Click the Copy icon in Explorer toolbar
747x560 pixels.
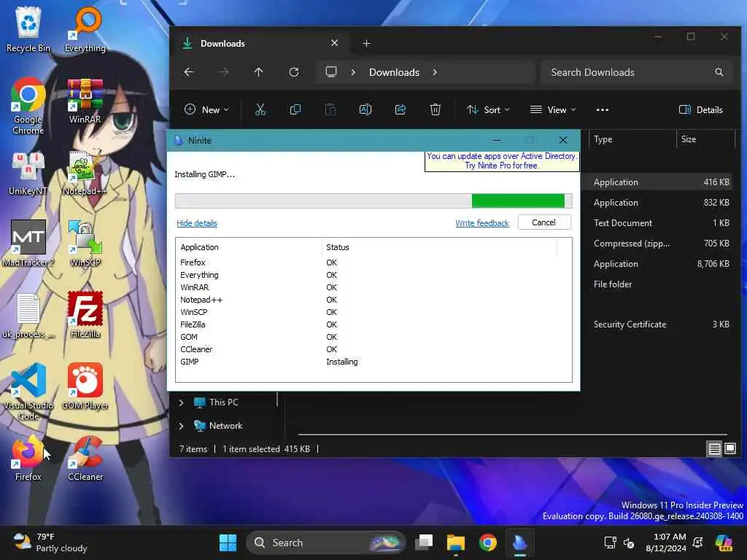coord(295,110)
